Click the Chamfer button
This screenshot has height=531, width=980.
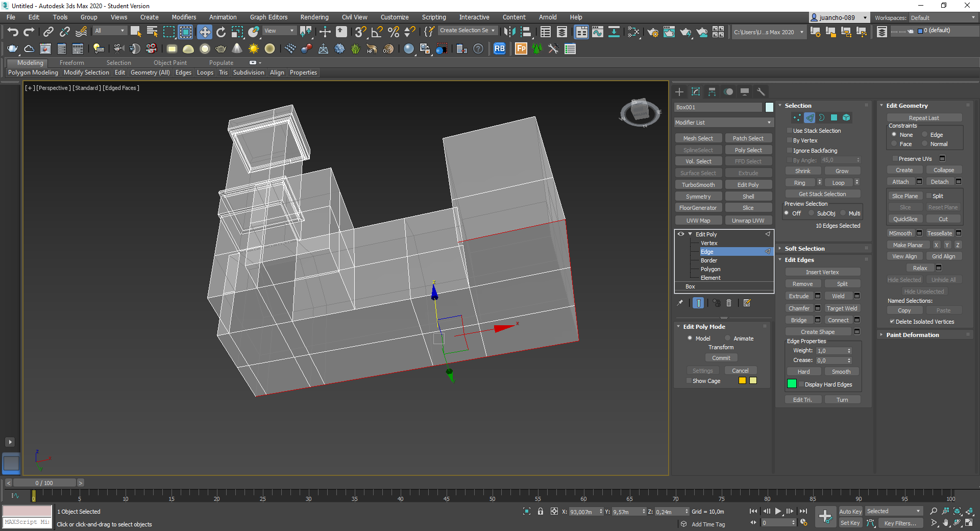(799, 308)
